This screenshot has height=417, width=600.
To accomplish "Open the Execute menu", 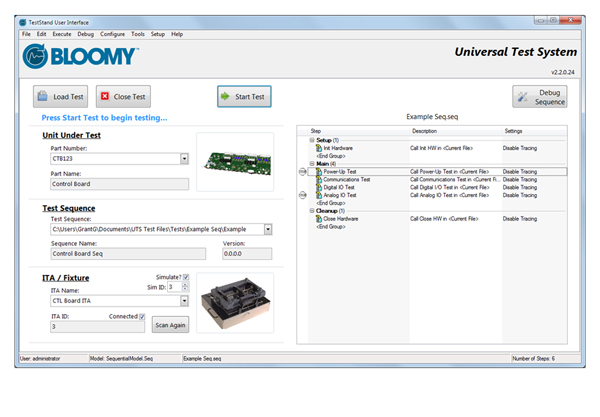I will 61,34.
